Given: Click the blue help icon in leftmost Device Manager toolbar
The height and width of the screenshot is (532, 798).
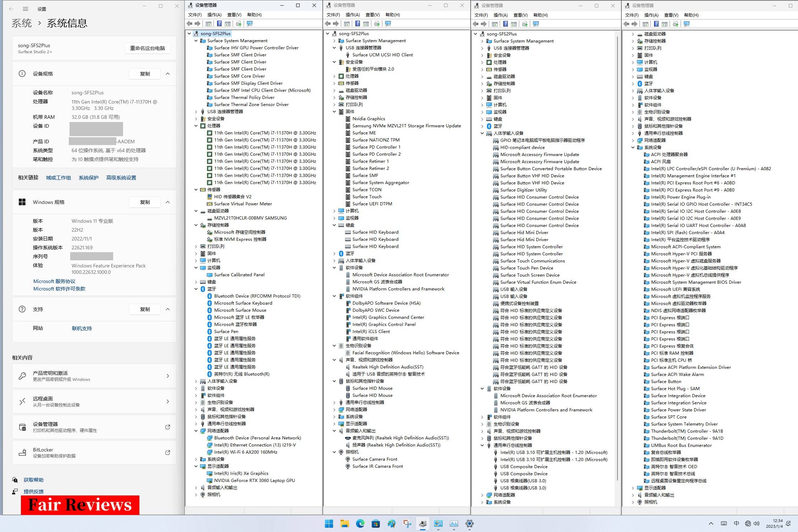Looking at the screenshot, I should 219,24.
